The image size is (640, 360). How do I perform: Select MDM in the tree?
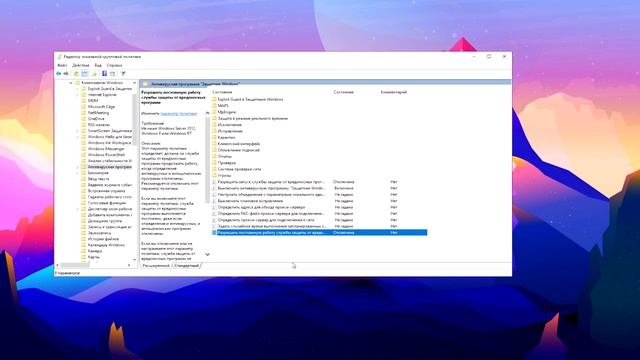click(93, 100)
